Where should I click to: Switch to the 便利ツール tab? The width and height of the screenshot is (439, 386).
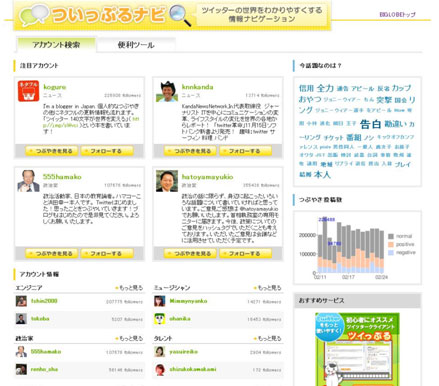click(x=136, y=45)
